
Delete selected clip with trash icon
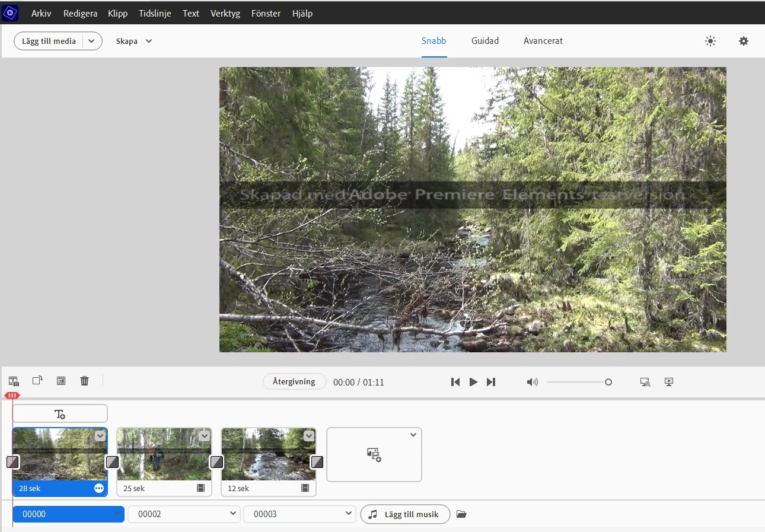tap(85, 381)
